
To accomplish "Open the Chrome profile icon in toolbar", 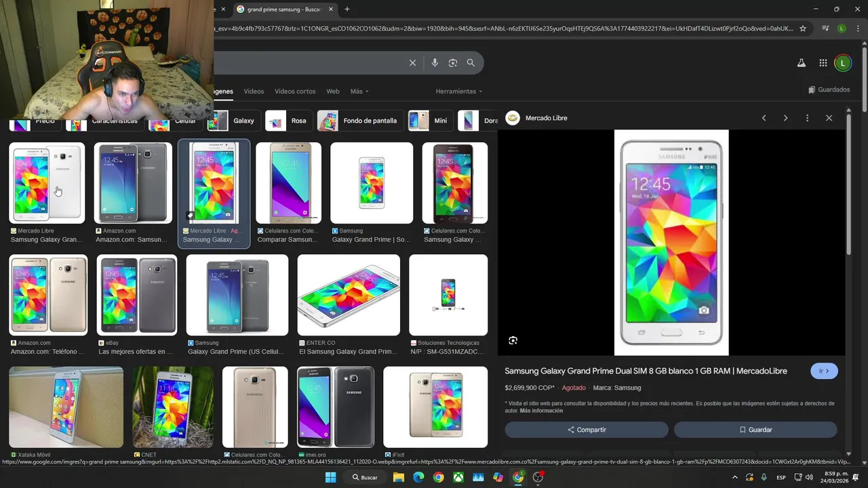I will (x=842, y=28).
